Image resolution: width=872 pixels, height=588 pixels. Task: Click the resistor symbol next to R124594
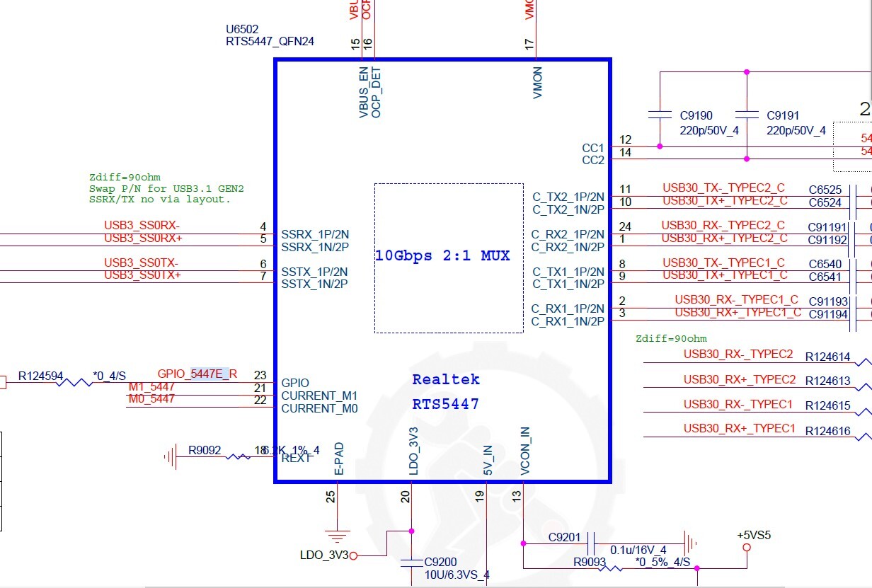pyautogui.click(x=74, y=383)
